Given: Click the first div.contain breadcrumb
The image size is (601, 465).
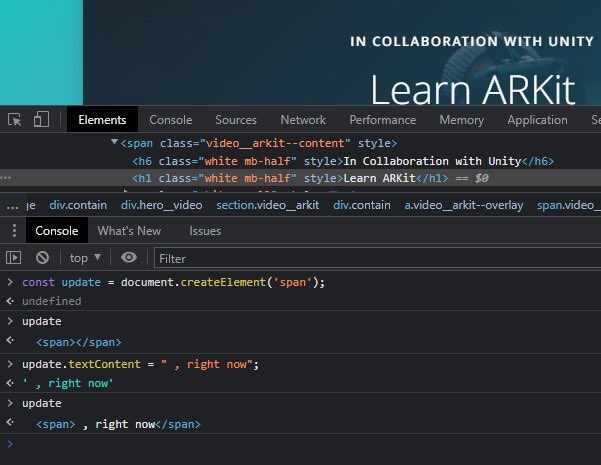Looking at the screenshot, I should 78,205.
